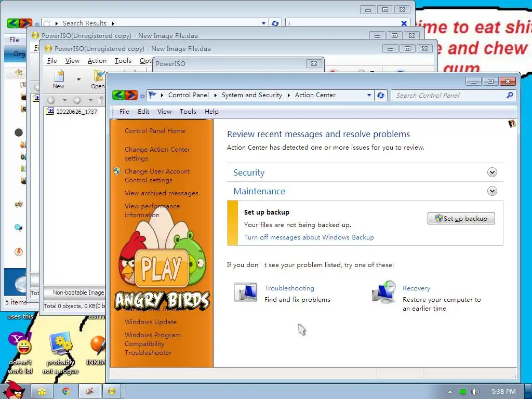Click the back arrow in Action Center

118,95
